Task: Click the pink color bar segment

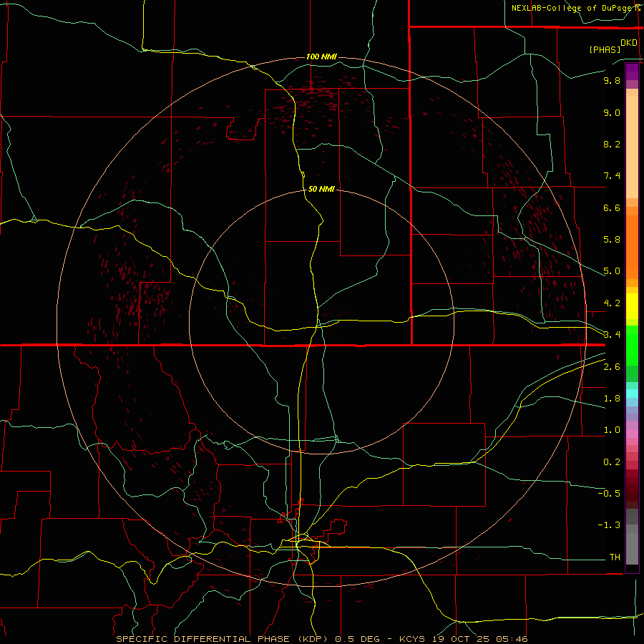Action: pyautogui.click(x=632, y=434)
